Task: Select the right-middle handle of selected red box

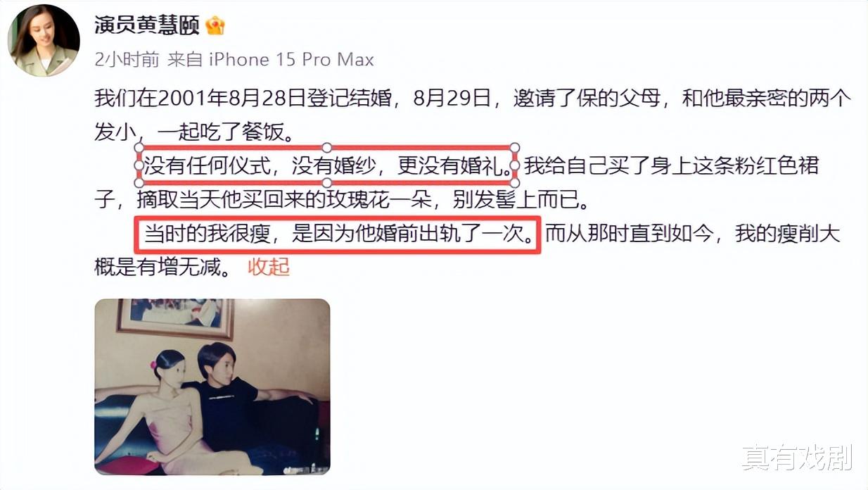Action: (514, 165)
